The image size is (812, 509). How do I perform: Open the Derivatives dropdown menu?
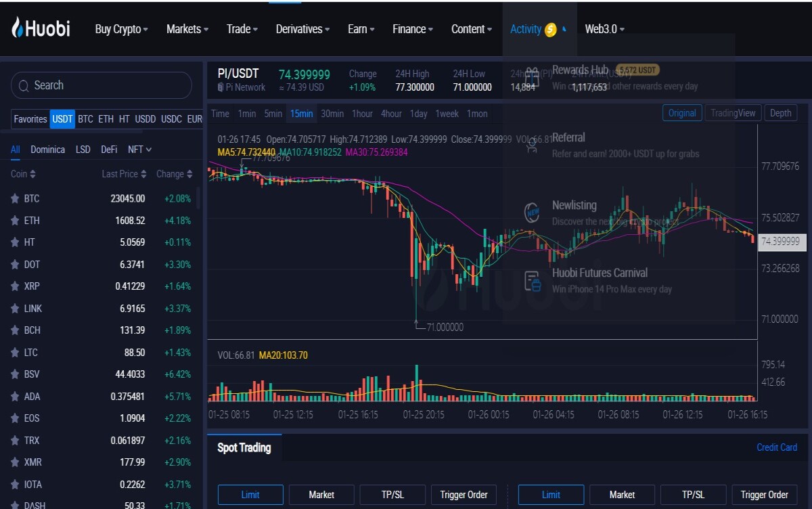pos(303,29)
